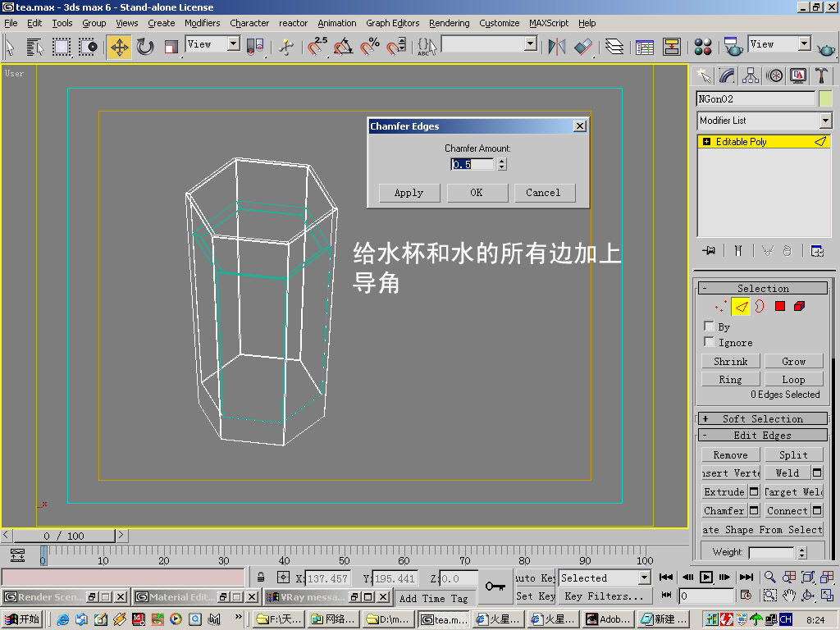The height and width of the screenshot is (630, 840).
Task: Open Select by Name list tool
Action: 34,47
